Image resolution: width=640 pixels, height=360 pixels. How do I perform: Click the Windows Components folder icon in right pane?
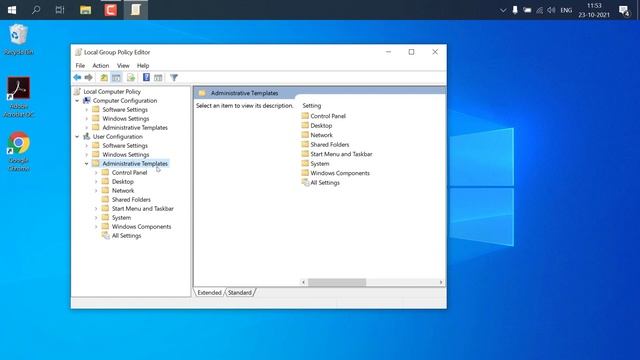(x=305, y=173)
